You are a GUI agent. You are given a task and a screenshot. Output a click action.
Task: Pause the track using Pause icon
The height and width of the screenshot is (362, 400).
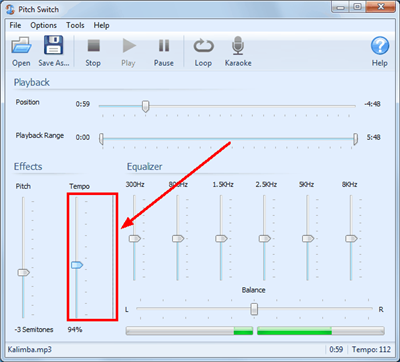pos(164,45)
